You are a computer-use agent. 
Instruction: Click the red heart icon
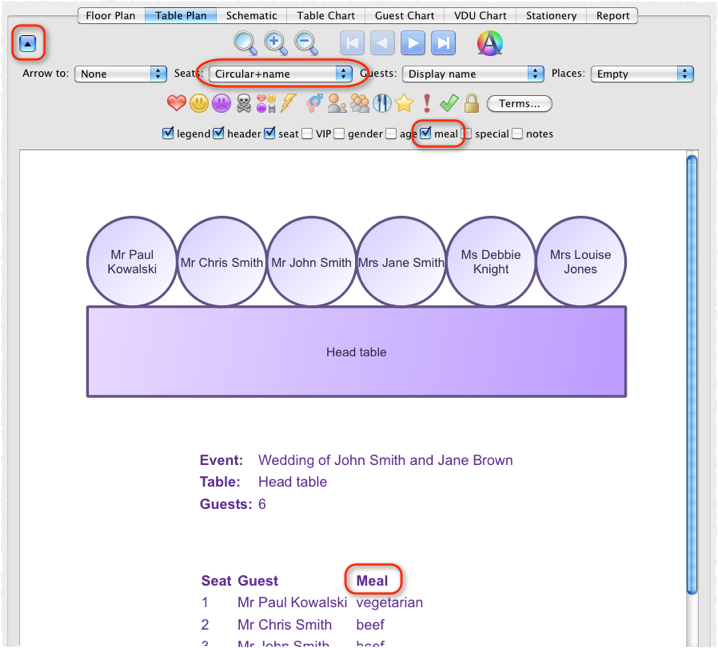(176, 103)
